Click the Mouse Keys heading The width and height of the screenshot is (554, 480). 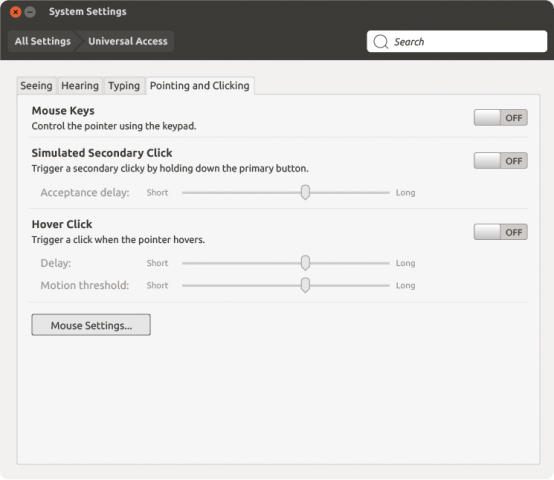click(63, 111)
